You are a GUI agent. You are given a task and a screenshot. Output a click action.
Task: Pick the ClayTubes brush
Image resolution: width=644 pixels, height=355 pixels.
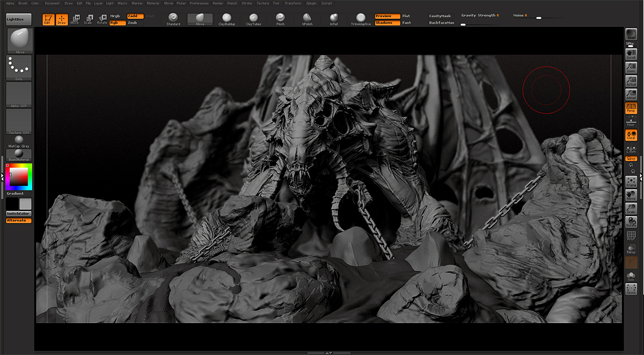[x=253, y=19]
